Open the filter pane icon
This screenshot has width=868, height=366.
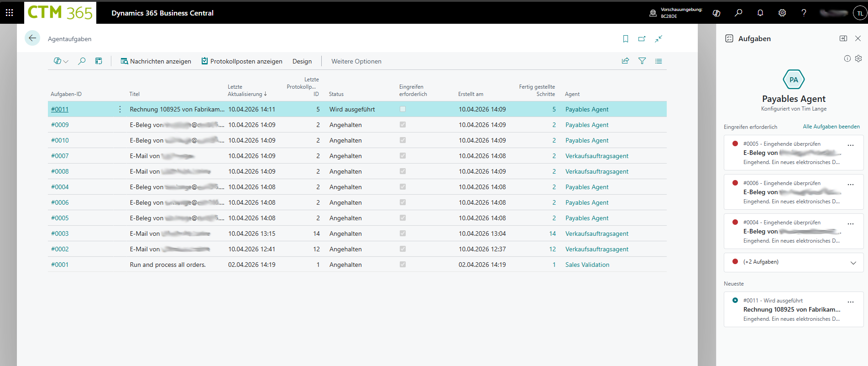click(642, 61)
